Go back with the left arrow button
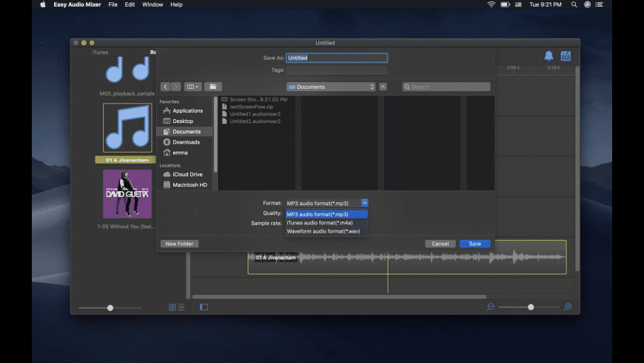Image resolution: width=644 pixels, height=363 pixels. (165, 87)
